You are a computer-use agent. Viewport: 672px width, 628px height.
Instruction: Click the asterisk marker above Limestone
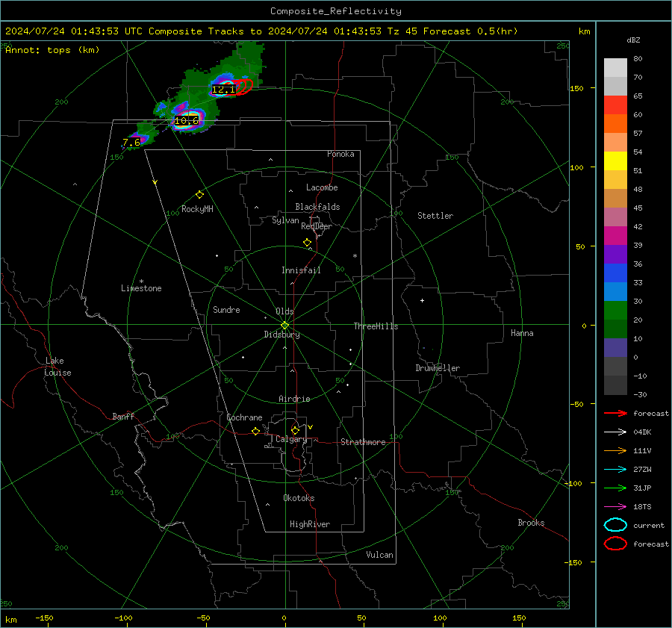coord(141,282)
